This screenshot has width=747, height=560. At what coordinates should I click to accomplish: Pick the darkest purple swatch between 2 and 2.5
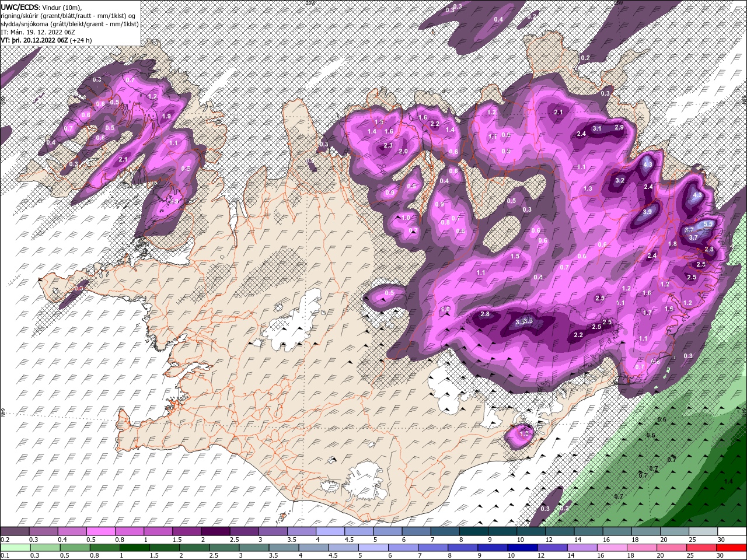(215, 531)
